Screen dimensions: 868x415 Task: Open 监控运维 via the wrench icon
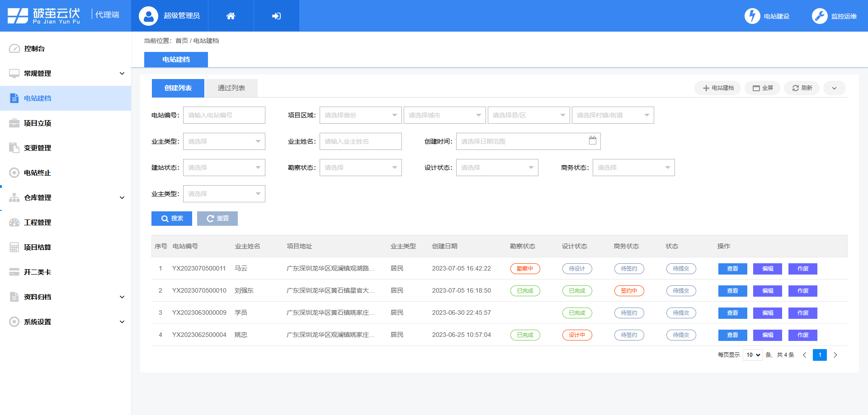[820, 15]
